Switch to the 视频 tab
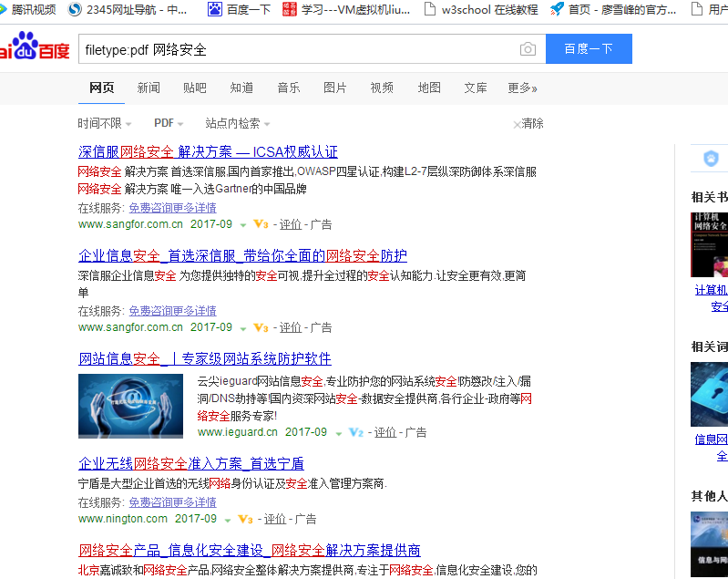 tap(382, 88)
